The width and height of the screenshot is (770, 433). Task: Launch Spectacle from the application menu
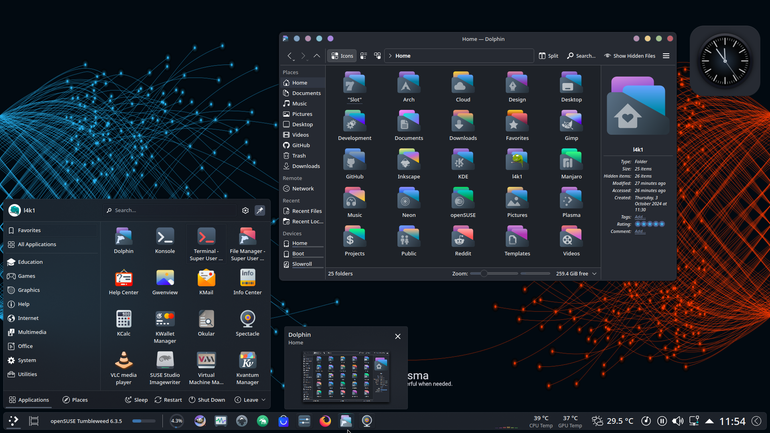click(x=248, y=323)
